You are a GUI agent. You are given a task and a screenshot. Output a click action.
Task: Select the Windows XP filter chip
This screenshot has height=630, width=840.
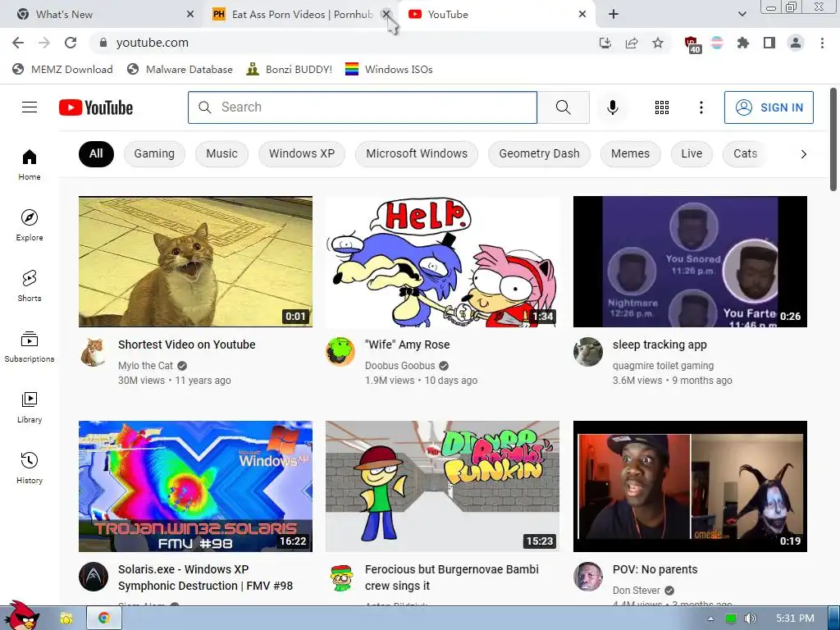point(302,153)
